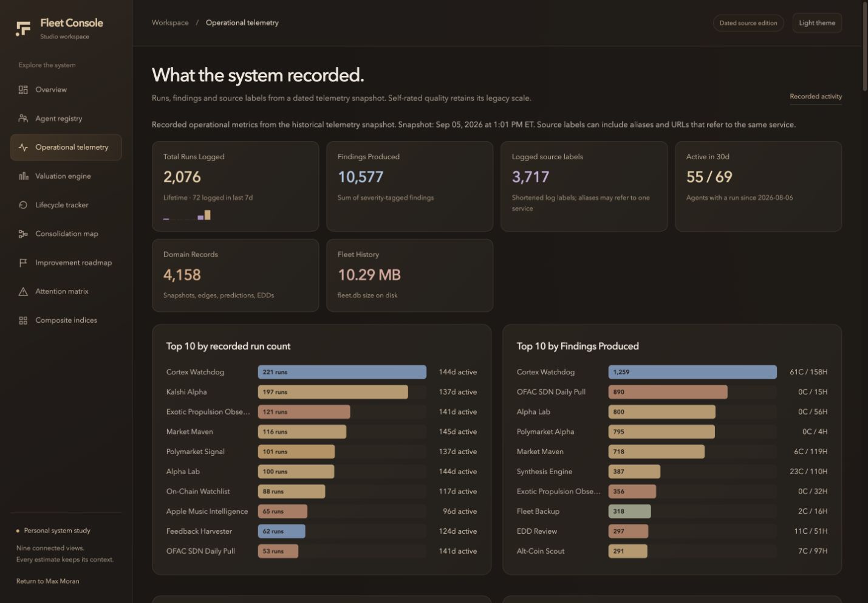This screenshot has width=868, height=603.
Task: Click the Synthesis Engine 23C / 110H value
Action: pyautogui.click(x=808, y=472)
